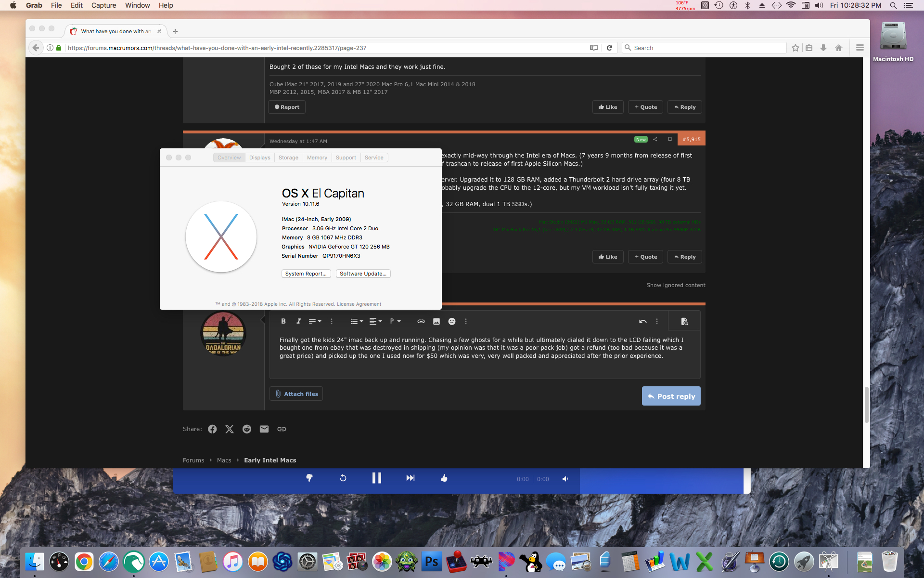924x578 pixels.
Task: Click Show ignored content link
Action: click(676, 285)
